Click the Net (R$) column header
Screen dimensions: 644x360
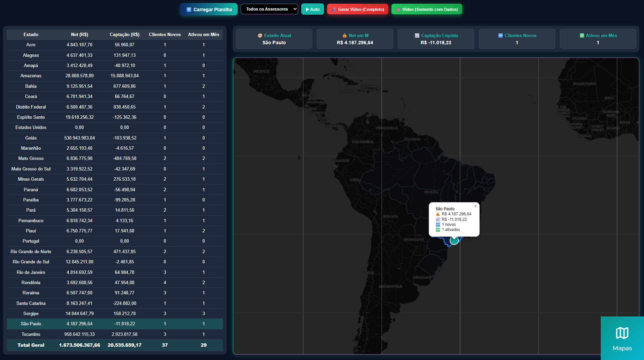(79, 35)
